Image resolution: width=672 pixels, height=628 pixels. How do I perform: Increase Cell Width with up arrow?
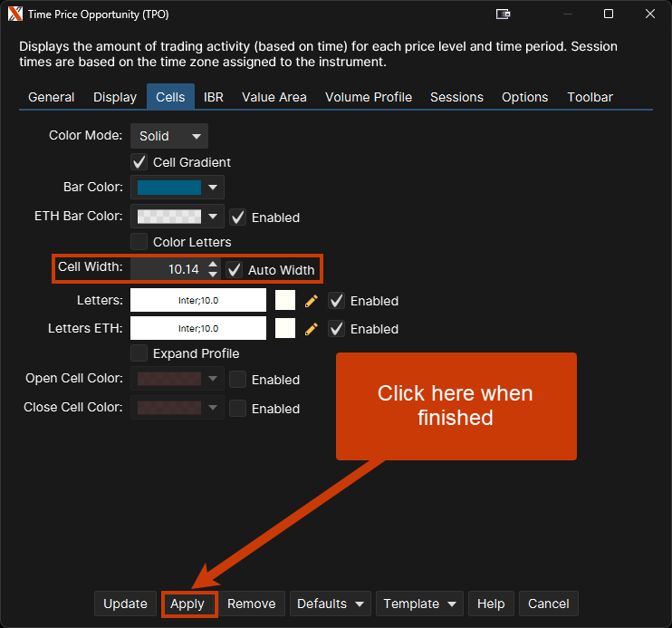click(213, 265)
